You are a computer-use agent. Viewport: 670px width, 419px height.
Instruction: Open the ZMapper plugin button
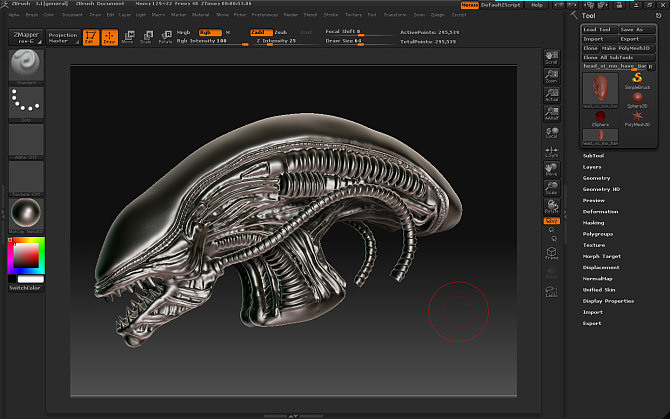(26, 38)
